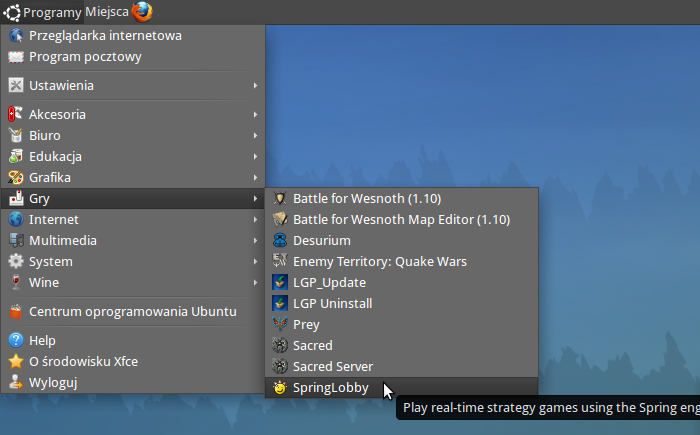Click the Ubuntu Software Center bag icon

click(x=16, y=311)
